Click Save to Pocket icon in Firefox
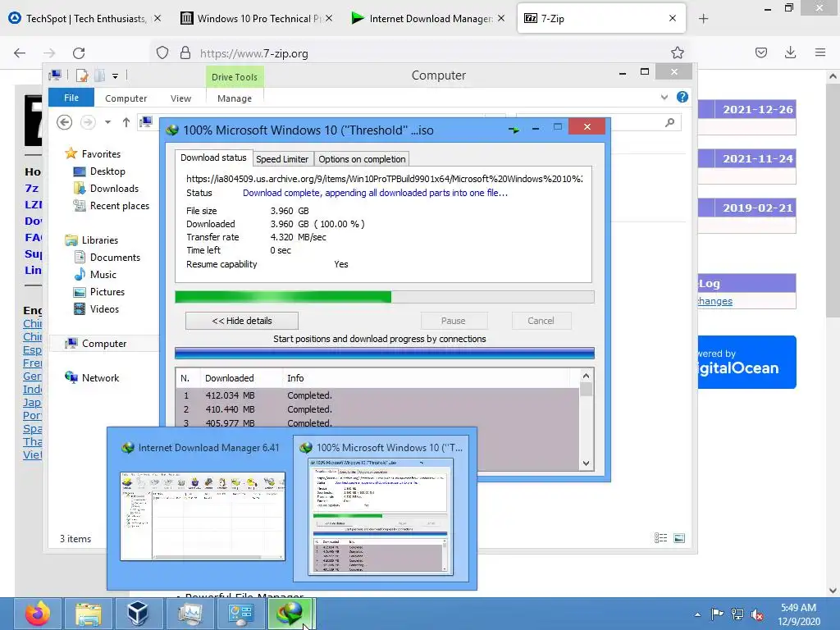 [x=761, y=52]
